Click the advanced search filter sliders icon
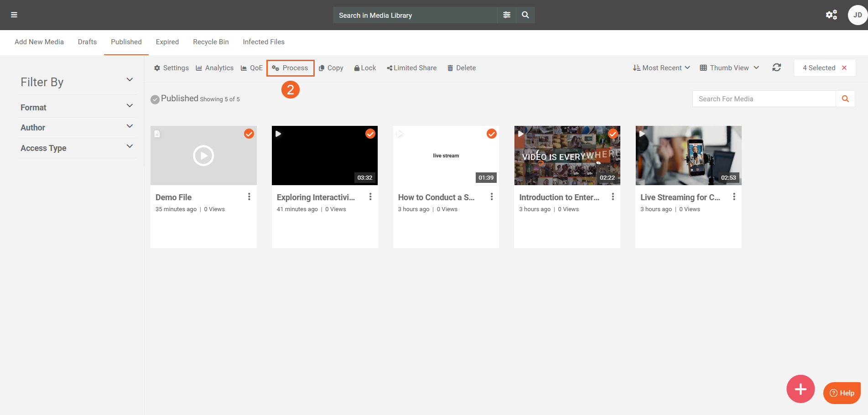The image size is (868, 415). click(506, 15)
